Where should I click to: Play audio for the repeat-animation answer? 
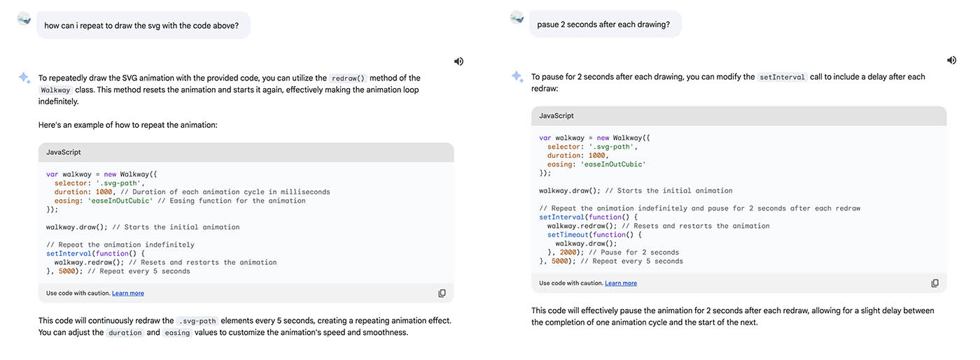[458, 62]
